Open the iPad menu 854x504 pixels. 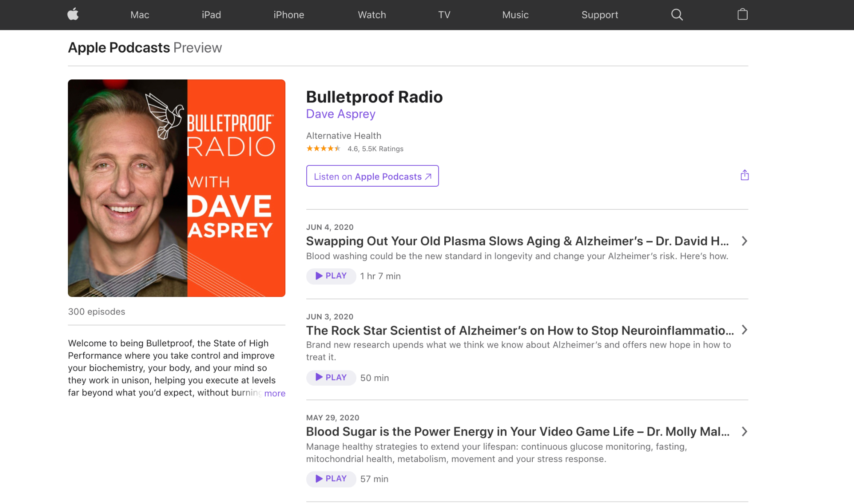coord(211,15)
